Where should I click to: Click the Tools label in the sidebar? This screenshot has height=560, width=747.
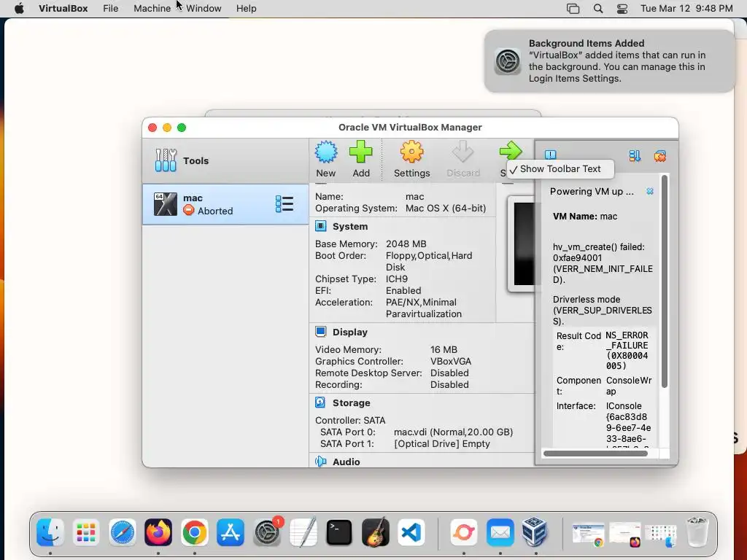pos(196,160)
